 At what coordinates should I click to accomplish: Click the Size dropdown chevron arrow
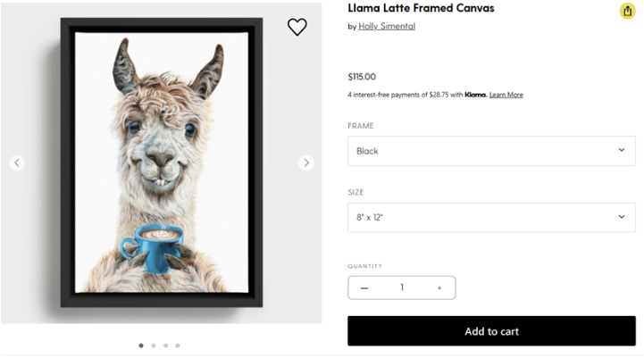point(622,217)
